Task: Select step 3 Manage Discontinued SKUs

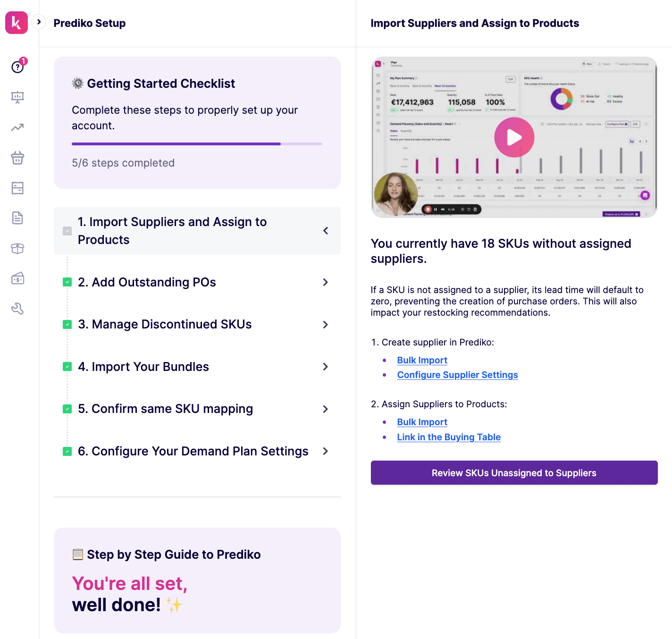Action: pos(197,325)
